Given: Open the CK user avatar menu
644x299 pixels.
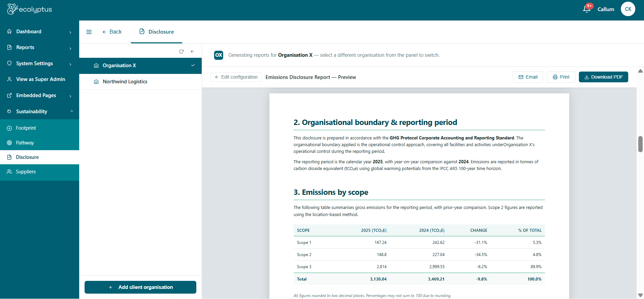Looking at the screenshot, I should coord(628,9).
